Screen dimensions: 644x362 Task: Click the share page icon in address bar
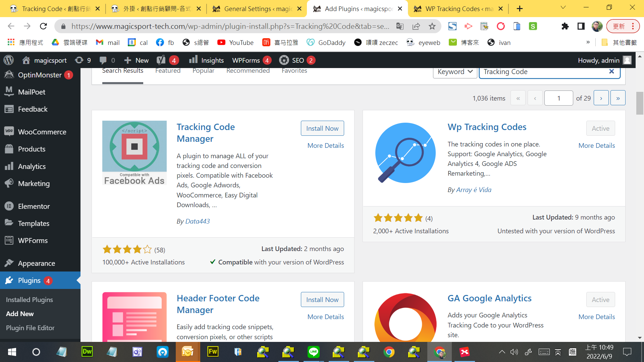tap(416, 26)
